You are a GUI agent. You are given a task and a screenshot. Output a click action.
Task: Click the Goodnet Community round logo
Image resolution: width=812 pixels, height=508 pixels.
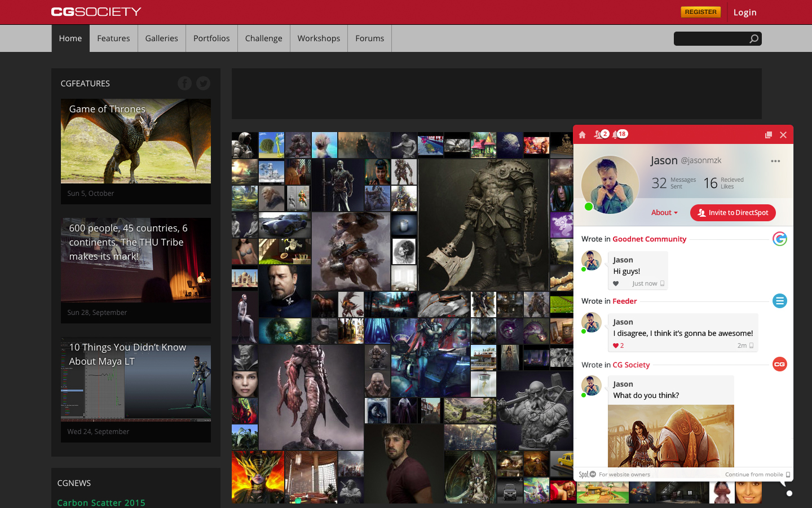pos(779,239)
